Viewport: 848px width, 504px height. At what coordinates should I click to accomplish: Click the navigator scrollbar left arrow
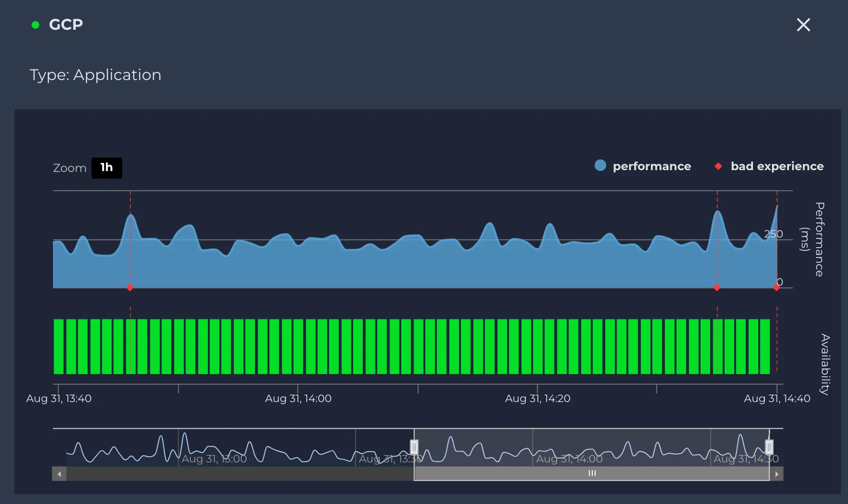pyautogui.click(x=59, y=474)
